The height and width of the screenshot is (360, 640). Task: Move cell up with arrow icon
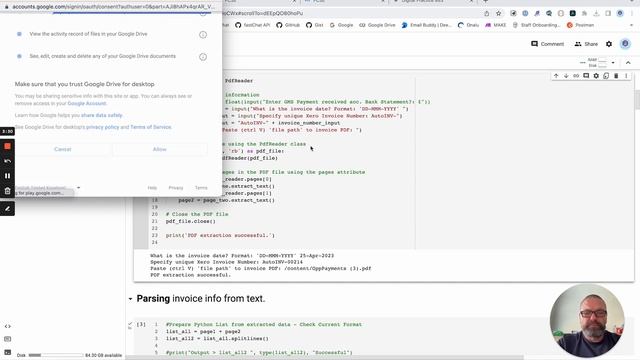coord(556,76)
